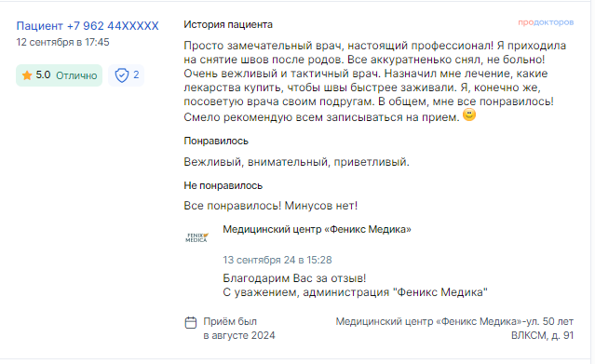
Task: Click the Понравилось section heading
Action: [216, 141]
